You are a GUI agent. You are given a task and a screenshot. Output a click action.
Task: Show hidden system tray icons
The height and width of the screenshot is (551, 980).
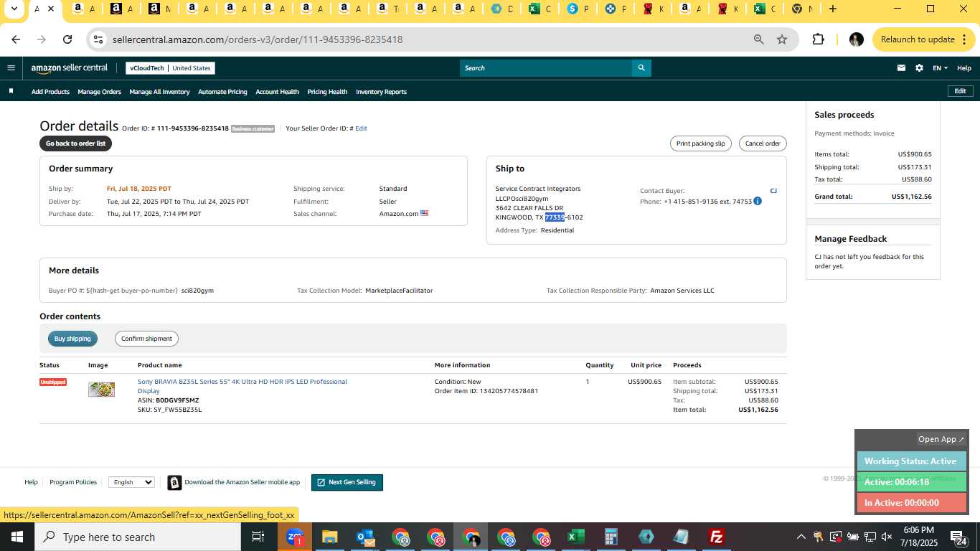[801, 537]
